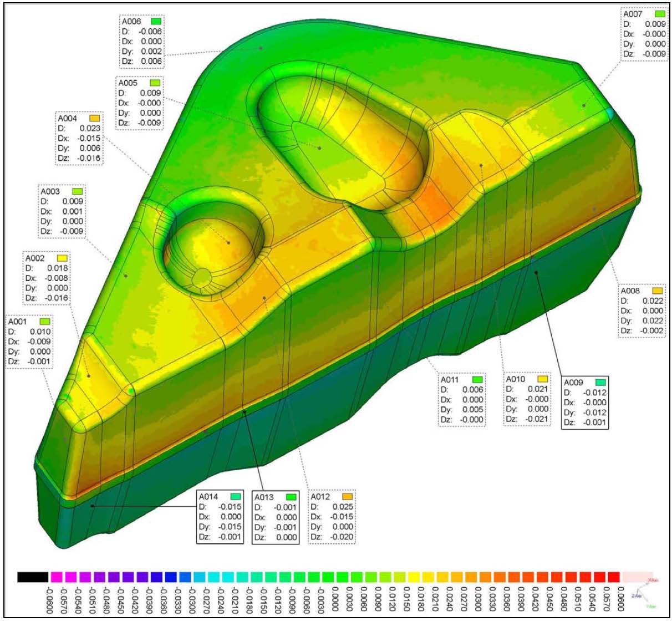
Task: Click the color swatch in A007 box
Action: (660, 14)
